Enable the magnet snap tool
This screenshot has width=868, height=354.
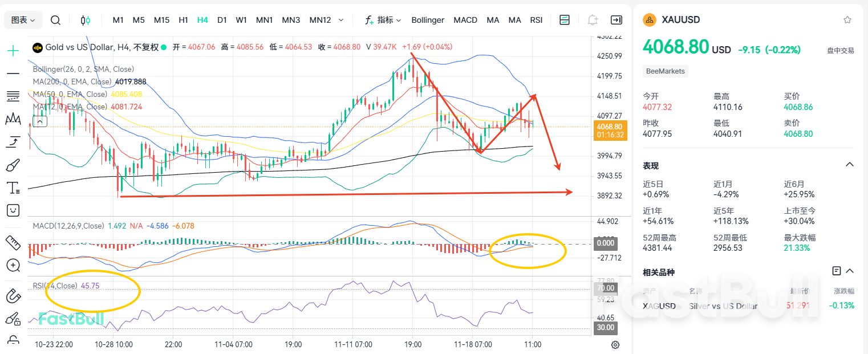tap(13, 296)
